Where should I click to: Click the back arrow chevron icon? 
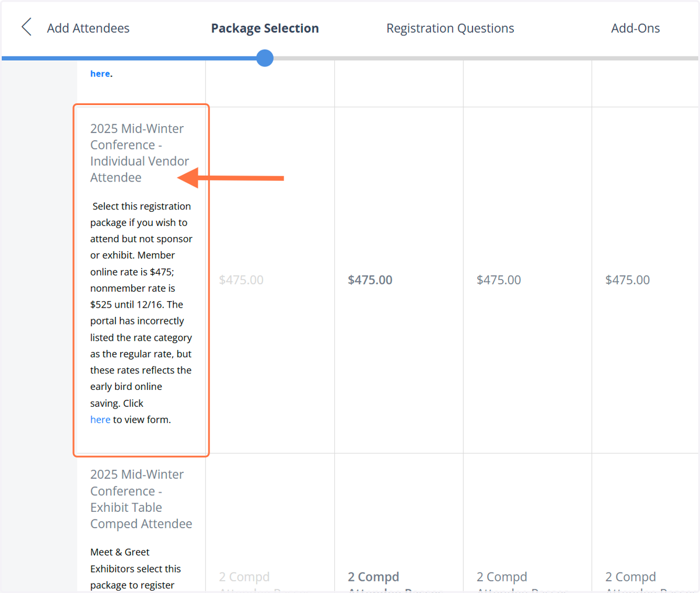pos(26,27)
